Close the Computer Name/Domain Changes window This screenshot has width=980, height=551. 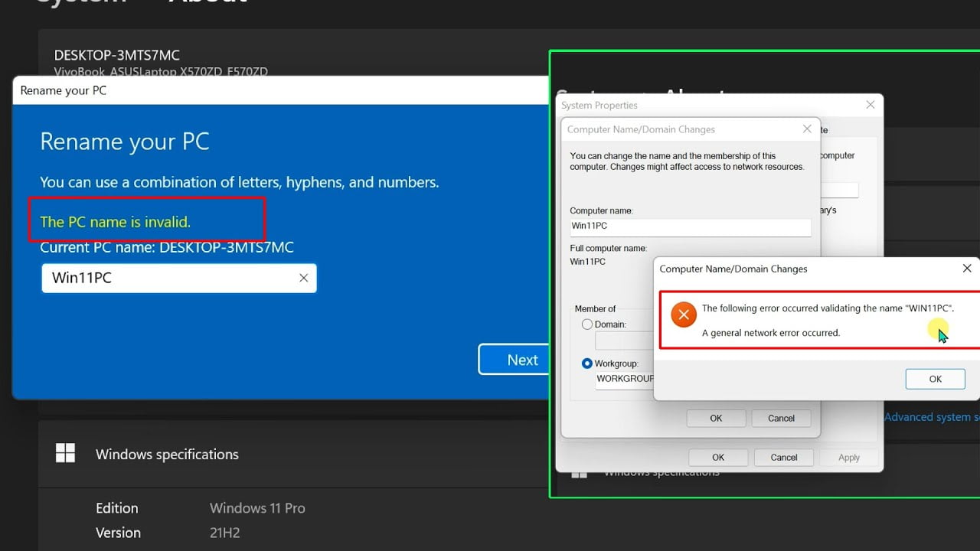pyautogui.click(x=807, y=129)
